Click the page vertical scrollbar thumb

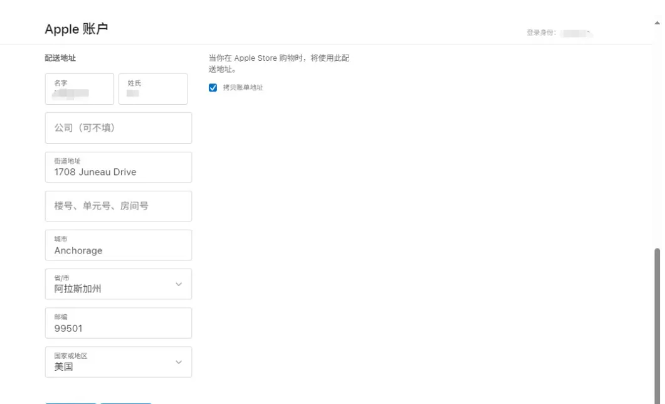click(x=657, y=326)
